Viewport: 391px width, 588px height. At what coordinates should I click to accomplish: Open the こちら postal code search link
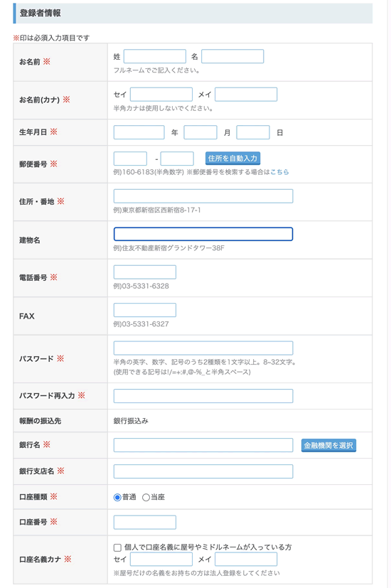(279, 172)
